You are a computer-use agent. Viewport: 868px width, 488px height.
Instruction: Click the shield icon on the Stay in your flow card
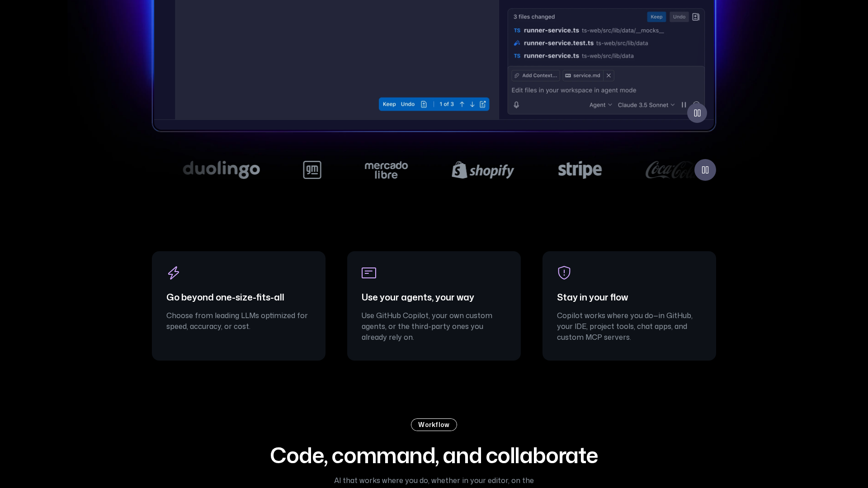point(564,273)
